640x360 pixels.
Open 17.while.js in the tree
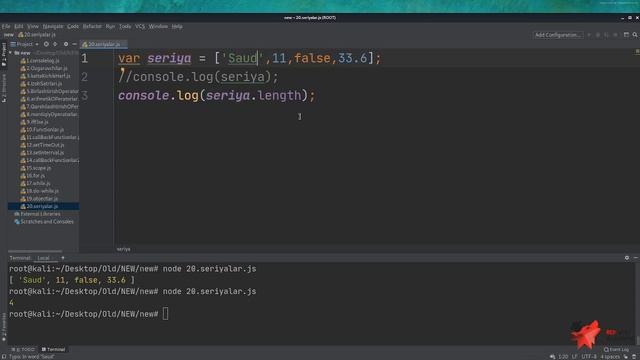point(36,184)
